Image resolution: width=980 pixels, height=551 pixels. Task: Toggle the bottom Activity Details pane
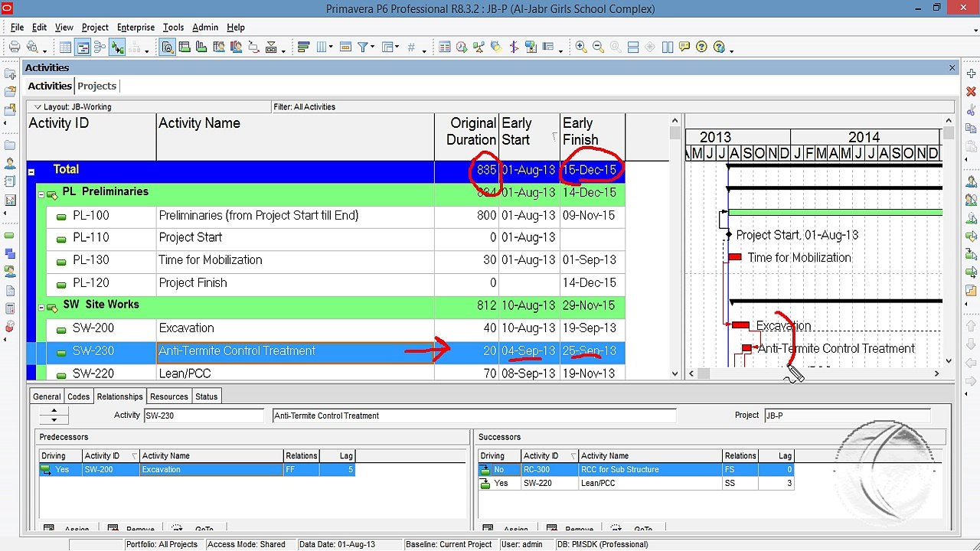[x=168, y=47]
